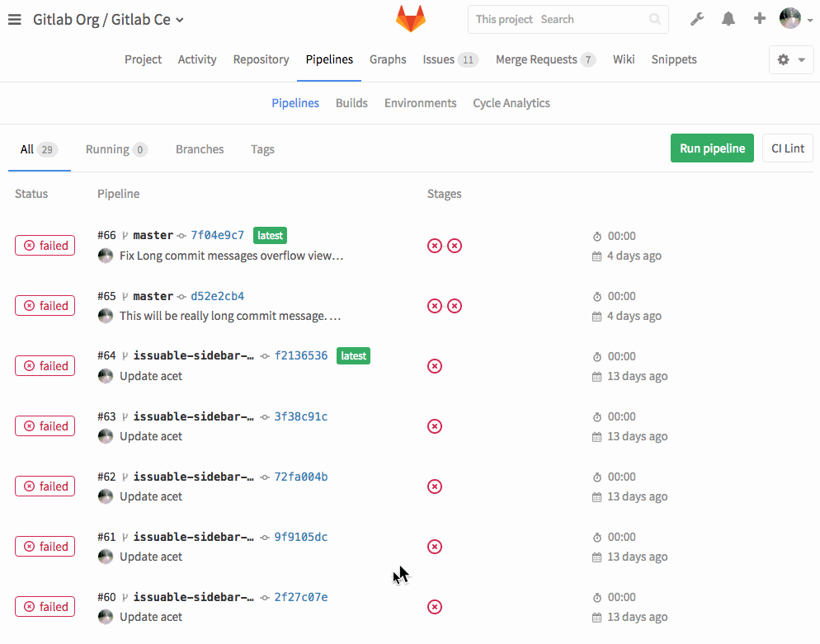Image resolution: width=820 pixels, height=644 pixels.
Task: Click the commit author avatar on pipeline #66
Action: pos(105,256)
